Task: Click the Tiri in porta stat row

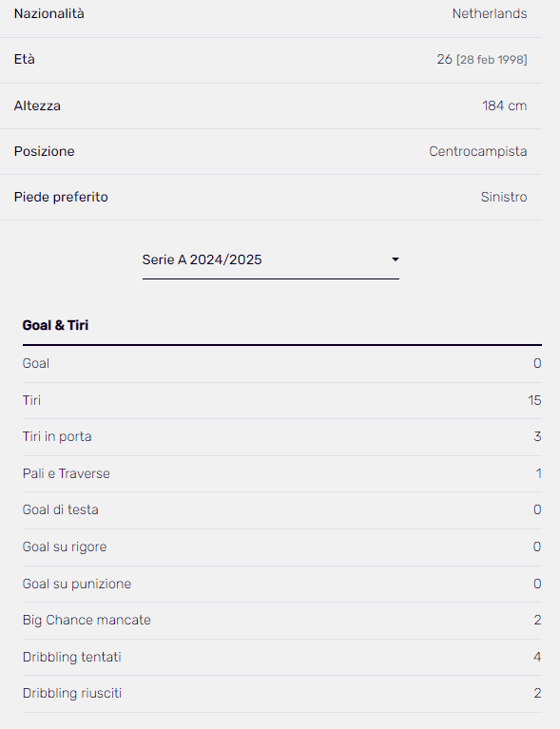Action: (x=281, y=436)
